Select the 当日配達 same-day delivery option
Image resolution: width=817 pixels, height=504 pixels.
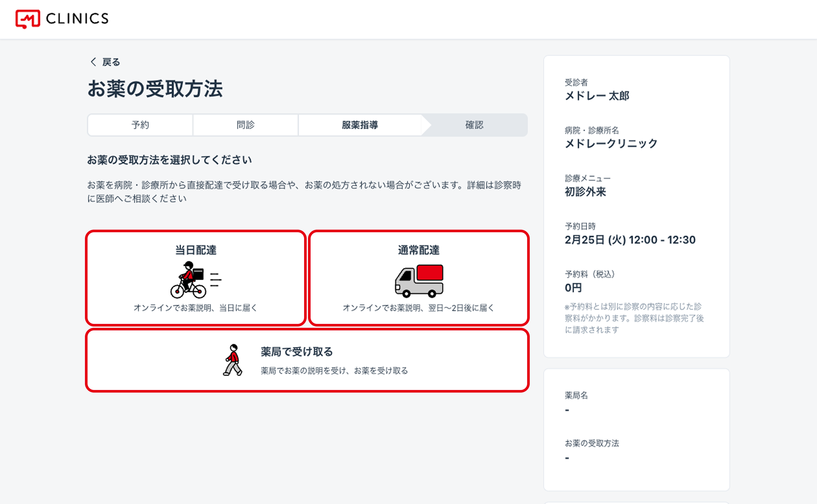point(196,250)
